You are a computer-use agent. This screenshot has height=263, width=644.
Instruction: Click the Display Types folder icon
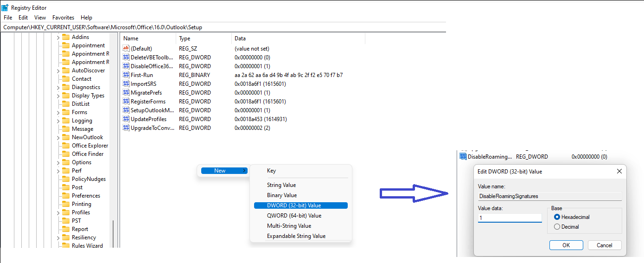point(65,96)
